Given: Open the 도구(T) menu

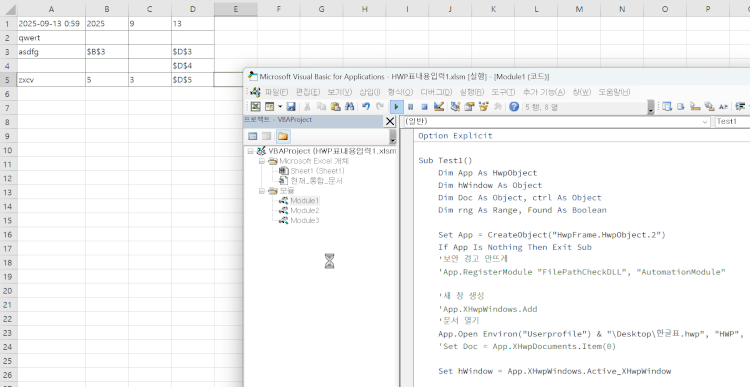Looking at the screenshot, I should click(x=503, y=92).
